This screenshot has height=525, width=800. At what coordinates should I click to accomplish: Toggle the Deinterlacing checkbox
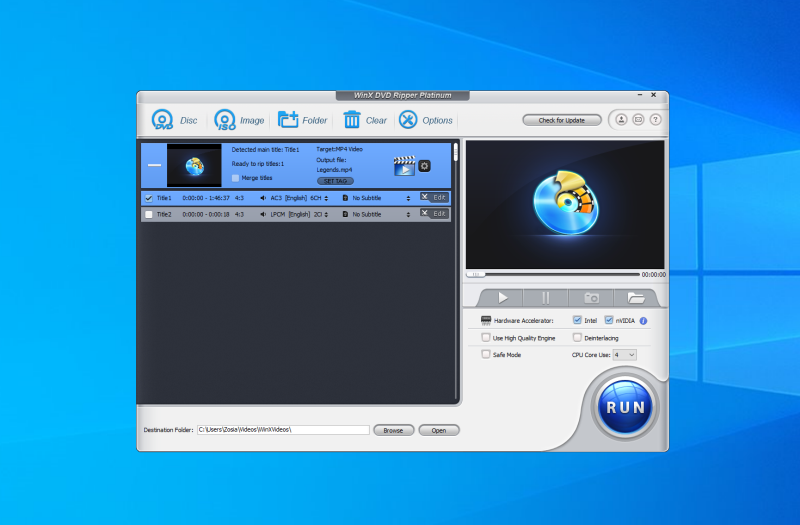pos(576,338)
